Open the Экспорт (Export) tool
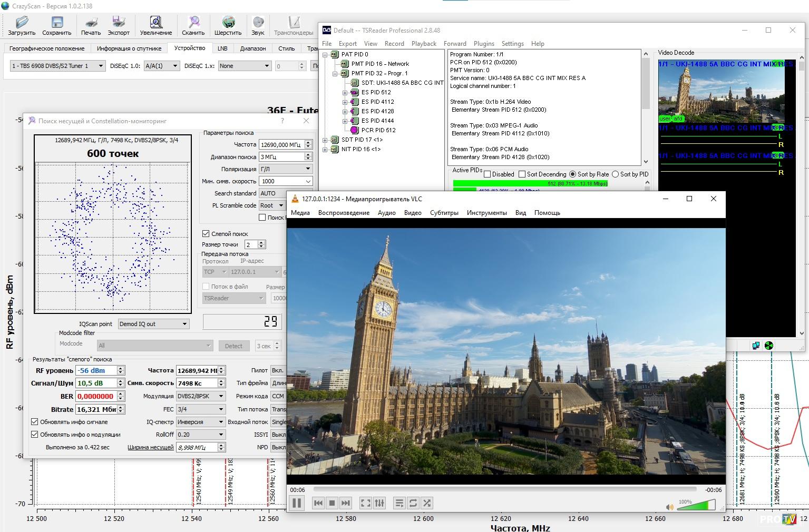Viewport: 809px width, 532px height. coord(119,25)
